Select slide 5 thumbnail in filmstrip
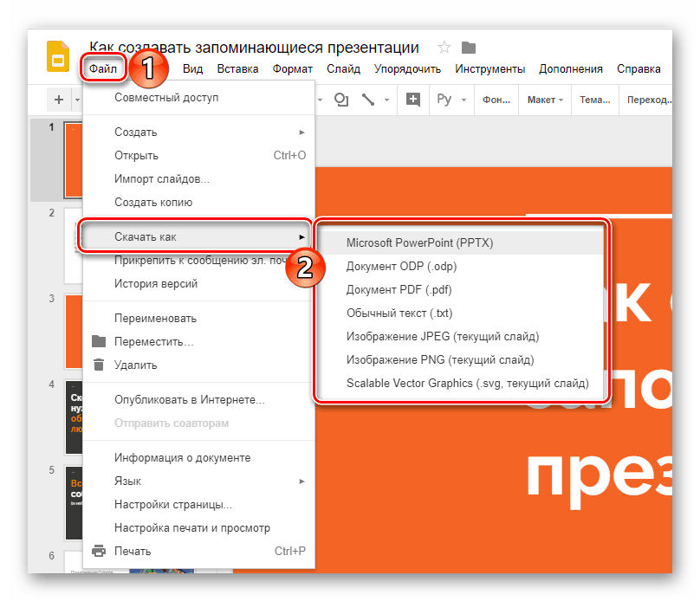The image size is (700, 601). coord(74,503)
